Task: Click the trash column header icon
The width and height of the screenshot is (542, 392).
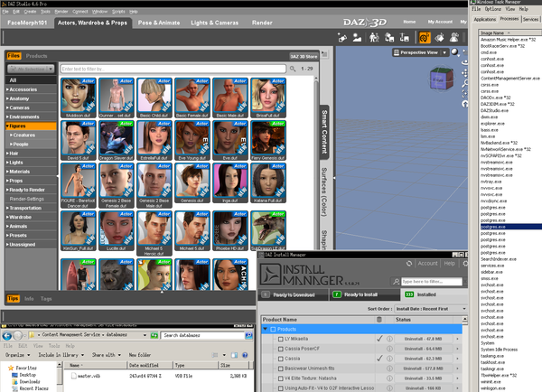Action: (379, 320)
